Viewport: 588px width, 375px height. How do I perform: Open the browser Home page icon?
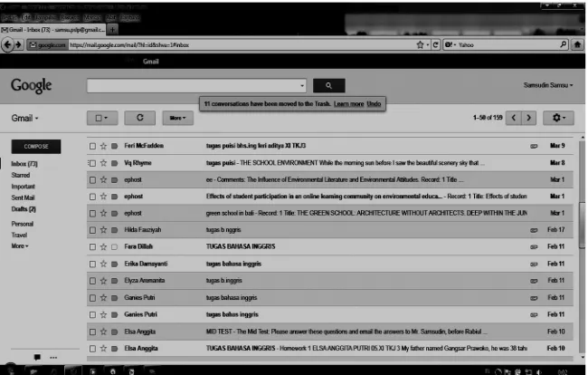click(577, 44)
